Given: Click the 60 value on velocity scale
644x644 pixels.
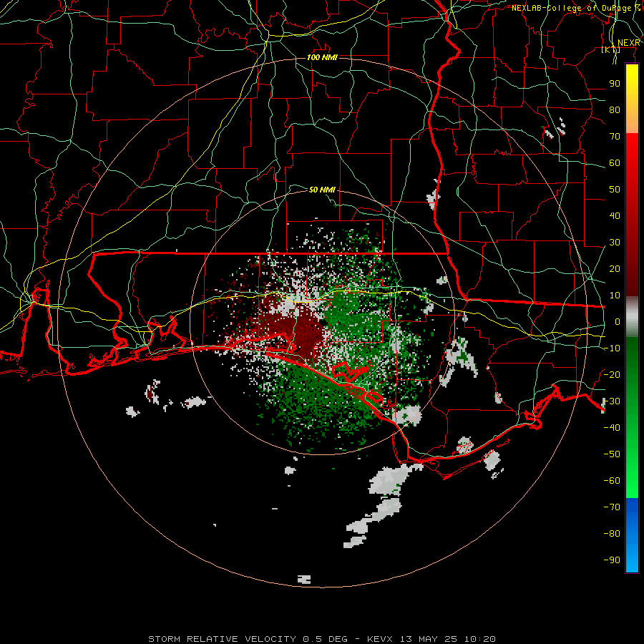Looking at the screenshot, I should (615, 163).
